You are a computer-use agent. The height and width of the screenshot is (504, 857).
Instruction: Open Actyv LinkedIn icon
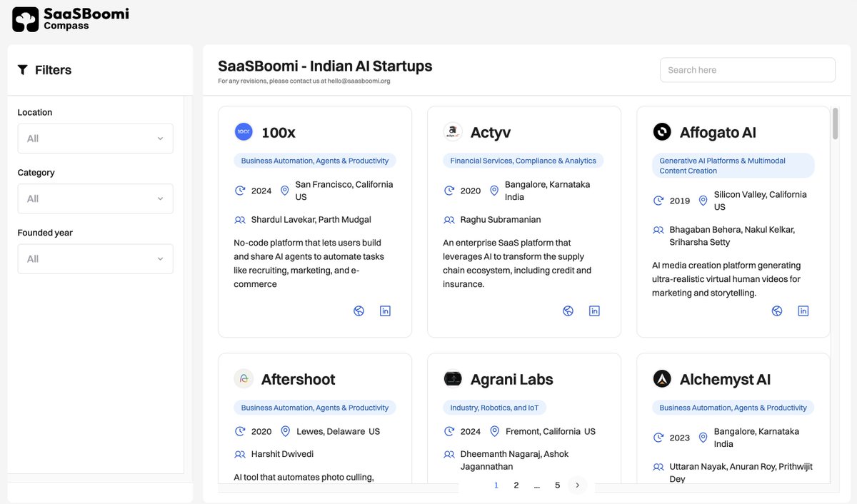(594, 311)
